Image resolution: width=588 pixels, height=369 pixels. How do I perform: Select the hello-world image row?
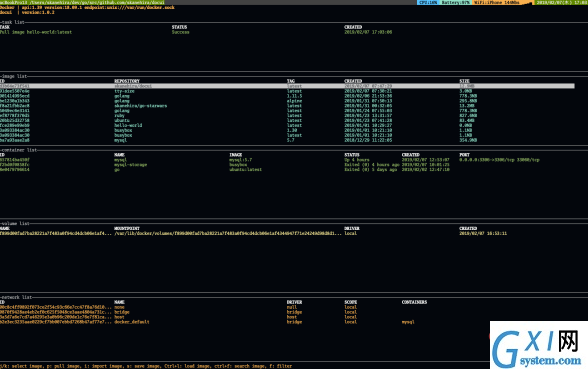point(287,125)
